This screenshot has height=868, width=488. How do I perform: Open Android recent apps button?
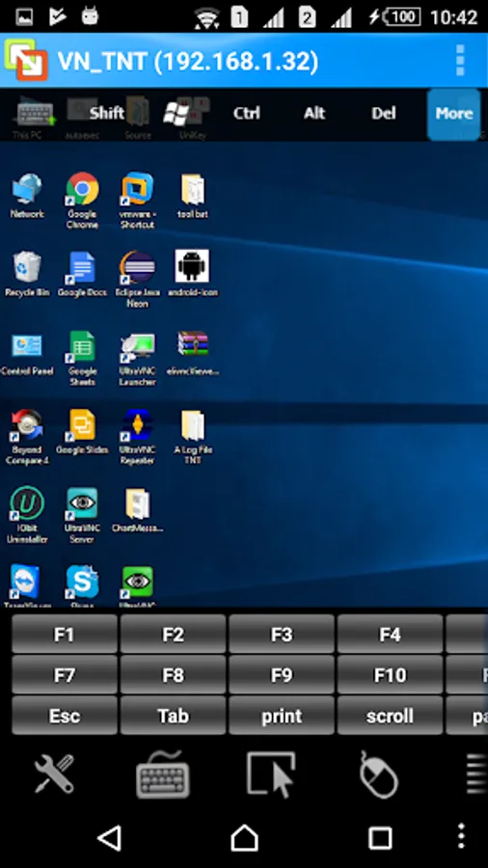(380, 838)
